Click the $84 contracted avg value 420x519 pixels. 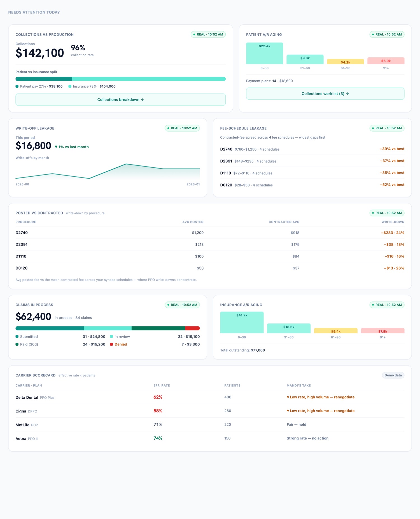[x=296, y=256]
